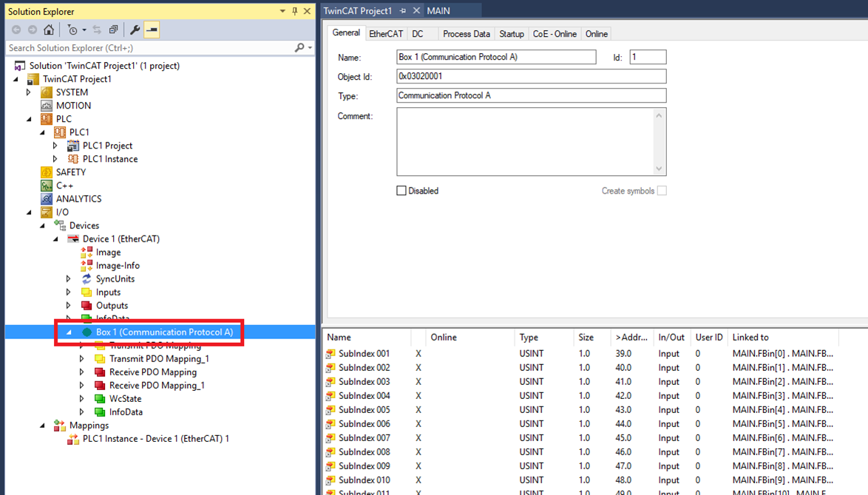Select the SubIndex 005 row
Image resolution: width=868 pixels, height=495 pixels.
click(364, 410)
